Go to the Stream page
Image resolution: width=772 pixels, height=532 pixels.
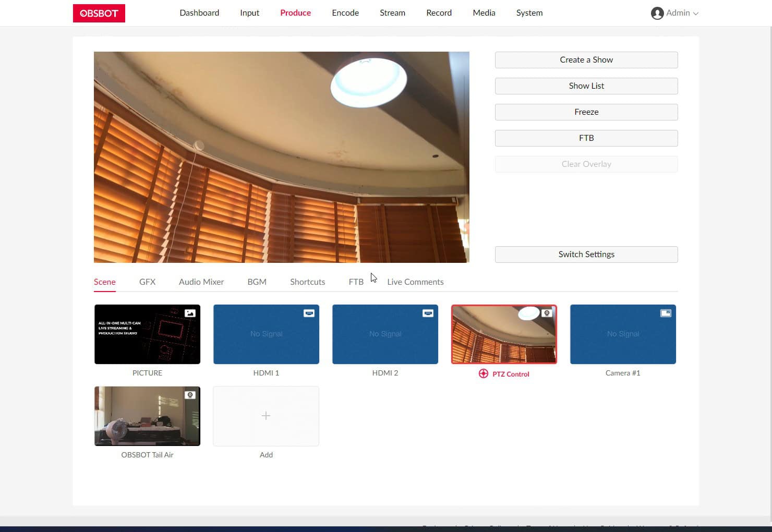pos(392,13)
